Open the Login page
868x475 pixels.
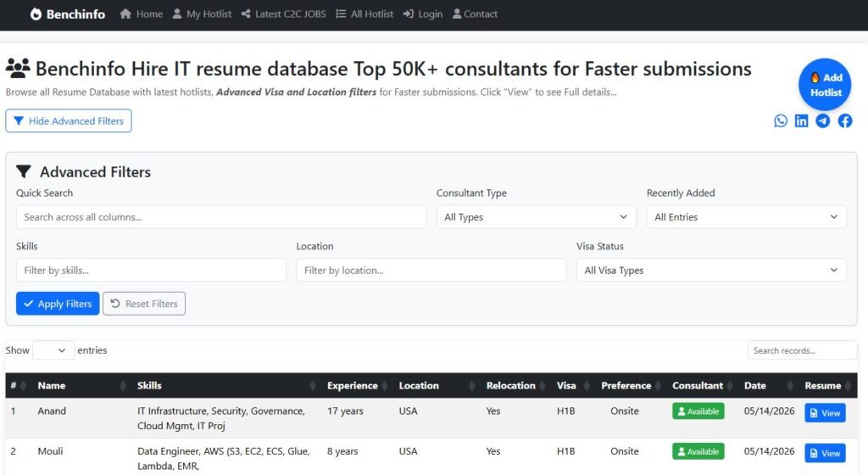pos(423,14)
